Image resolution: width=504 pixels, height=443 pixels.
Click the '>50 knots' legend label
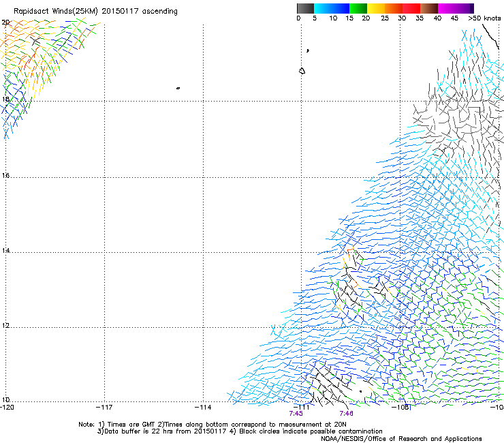pyautogui.click(x=484, y=18)
